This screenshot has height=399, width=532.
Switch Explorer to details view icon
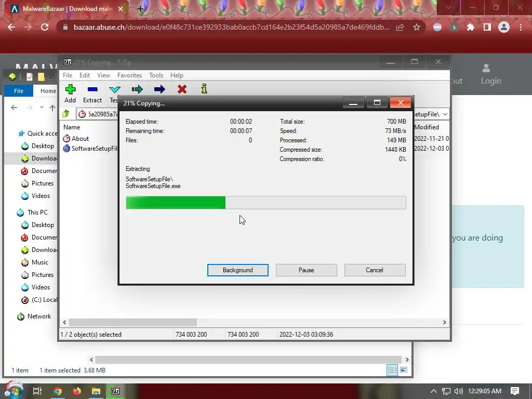393,370
